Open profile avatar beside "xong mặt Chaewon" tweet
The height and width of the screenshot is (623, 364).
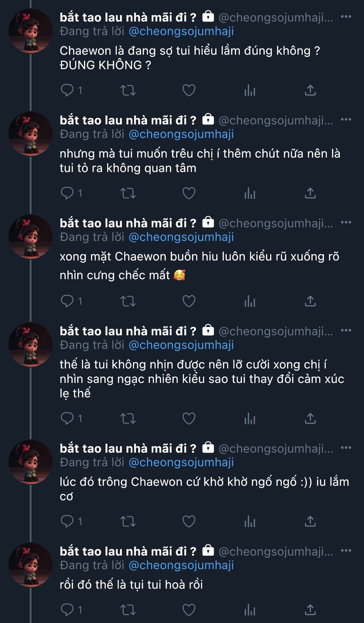click(30, 237)
